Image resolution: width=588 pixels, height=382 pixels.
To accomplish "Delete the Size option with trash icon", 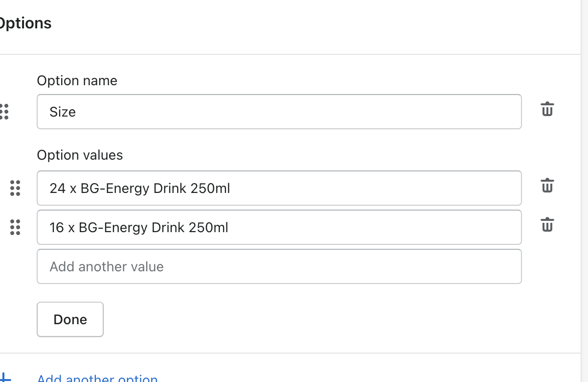I will click(547, 109).
